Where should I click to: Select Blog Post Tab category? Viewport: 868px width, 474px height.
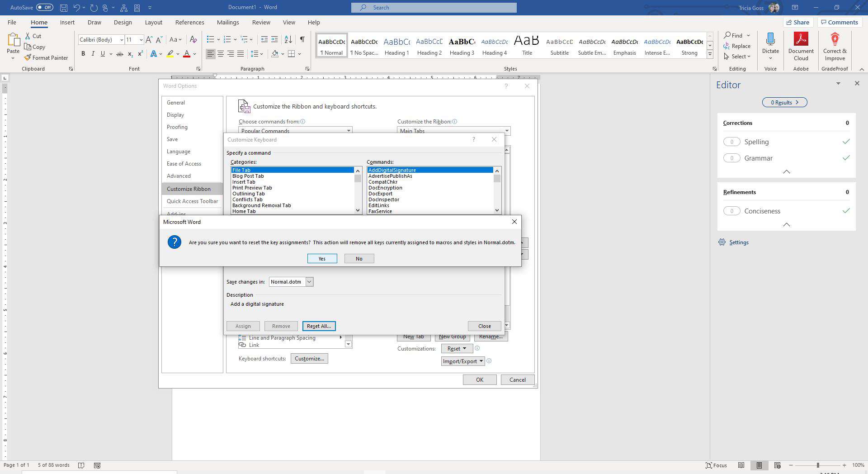(248, 176)
